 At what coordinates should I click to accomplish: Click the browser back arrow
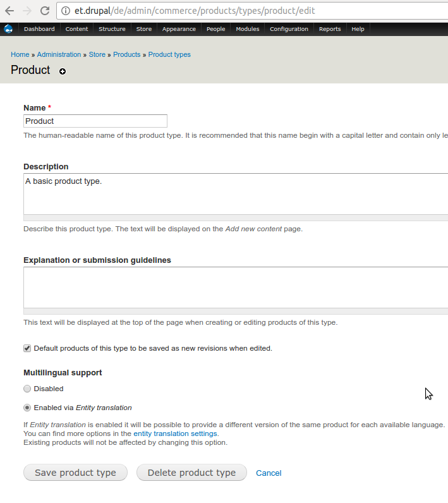pyautogui.click(x=9, y=11)
